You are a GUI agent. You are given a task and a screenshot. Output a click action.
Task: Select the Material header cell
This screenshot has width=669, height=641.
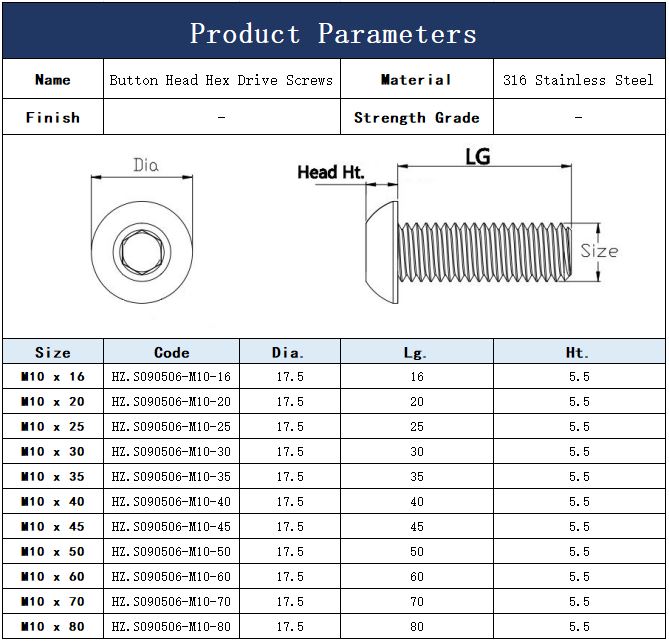pyautogui.click(x=416, y=80)
